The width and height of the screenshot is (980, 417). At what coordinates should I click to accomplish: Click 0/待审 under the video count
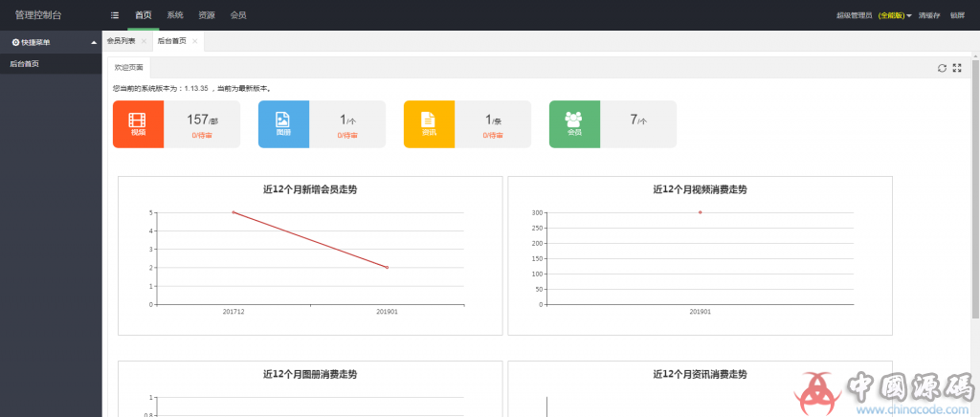point(202,136)
